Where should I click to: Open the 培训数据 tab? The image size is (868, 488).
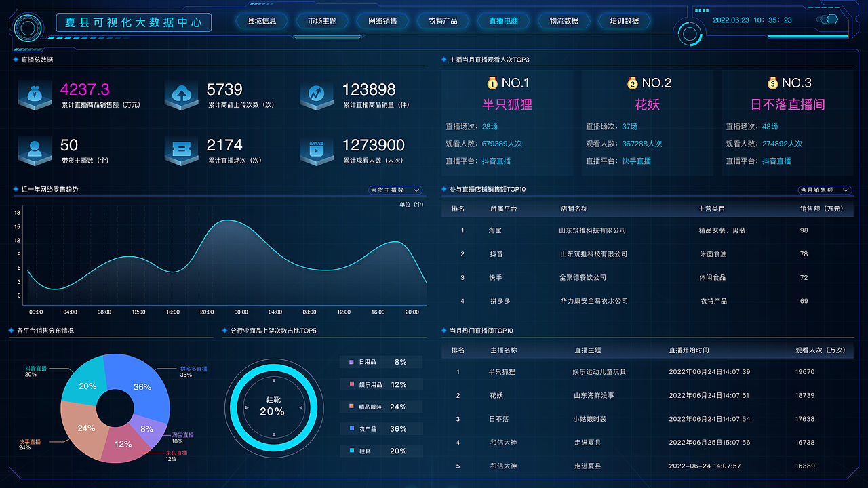click(625, 21)
